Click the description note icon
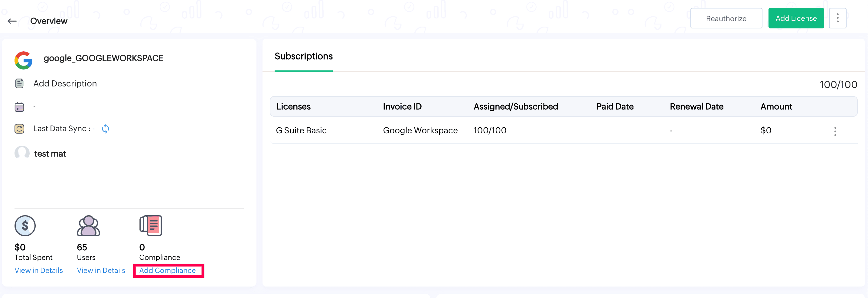The width and height of the screenshot is (868, 298). (20, 83)
